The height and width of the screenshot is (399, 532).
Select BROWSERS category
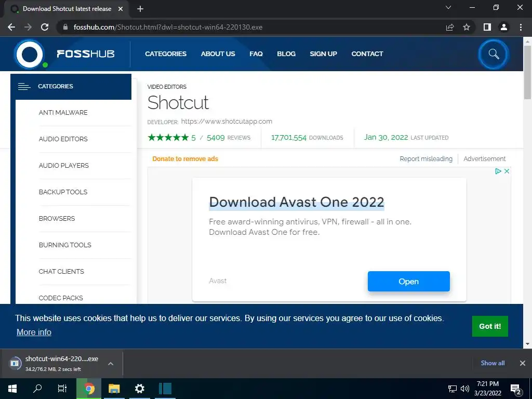point(57,219)
